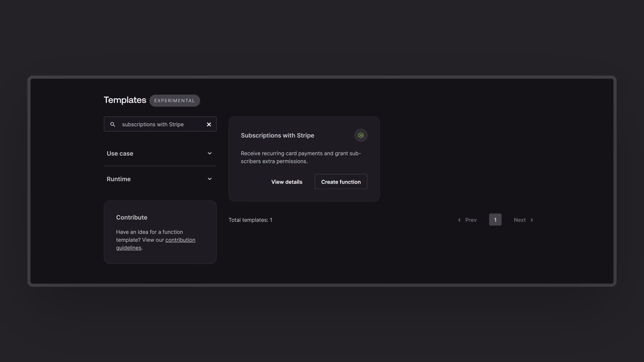The image size is (644, 362).
Task: Expand the Use case filter
Action: pyautogui.click(x=160, y=153)
